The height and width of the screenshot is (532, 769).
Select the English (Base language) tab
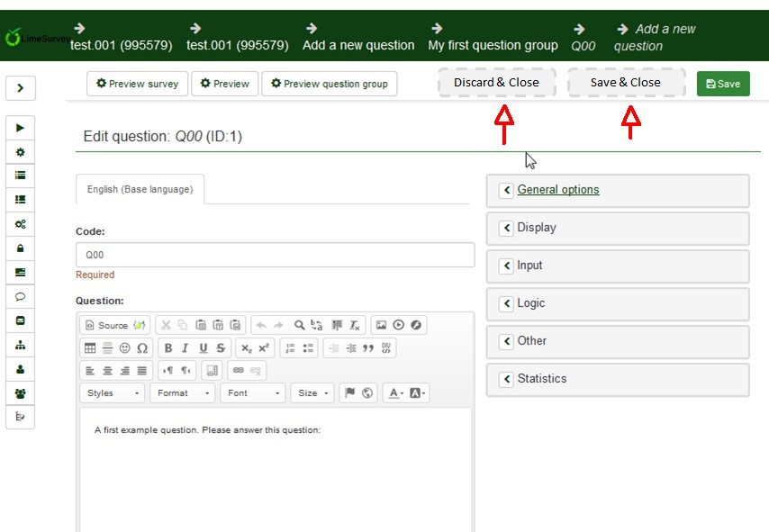pos(140,190)
